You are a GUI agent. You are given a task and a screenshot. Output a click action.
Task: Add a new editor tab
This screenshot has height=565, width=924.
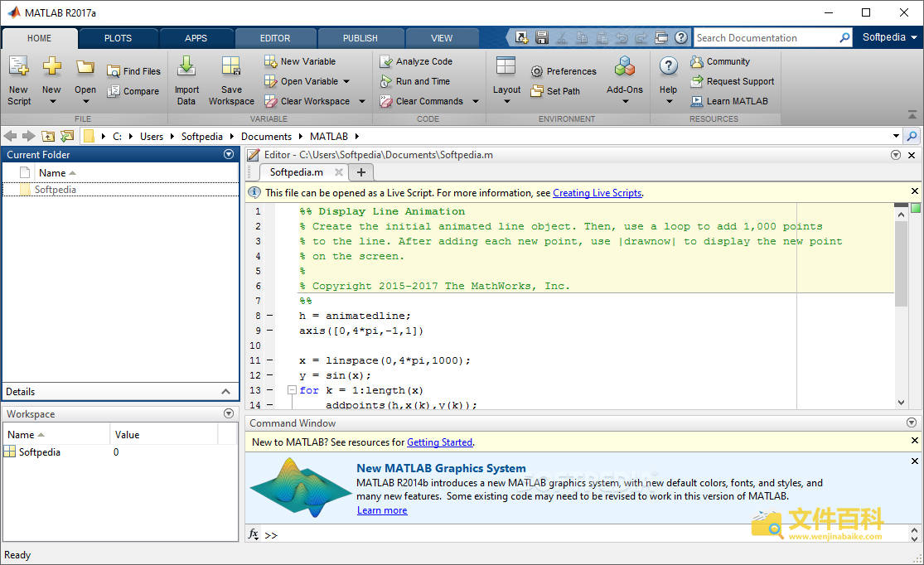(361, 172)
